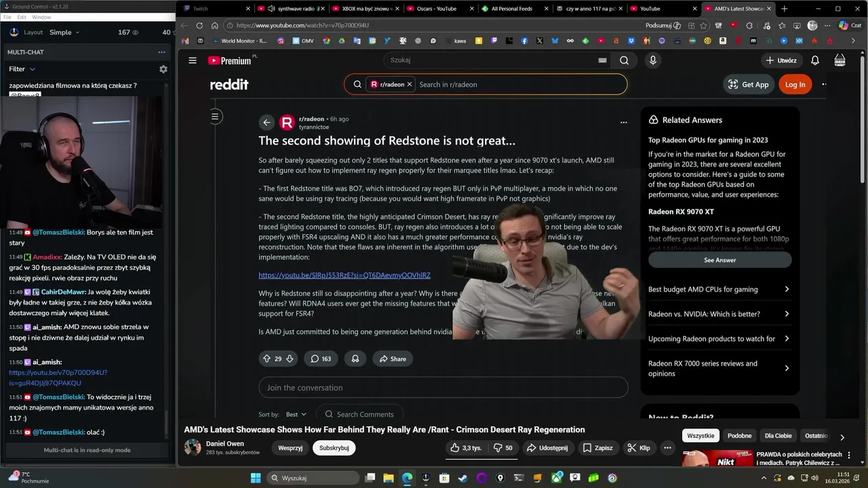The image size is (868, 488).
Task: Go back with the Reddit post back arrow
Action: coord(267,123)
